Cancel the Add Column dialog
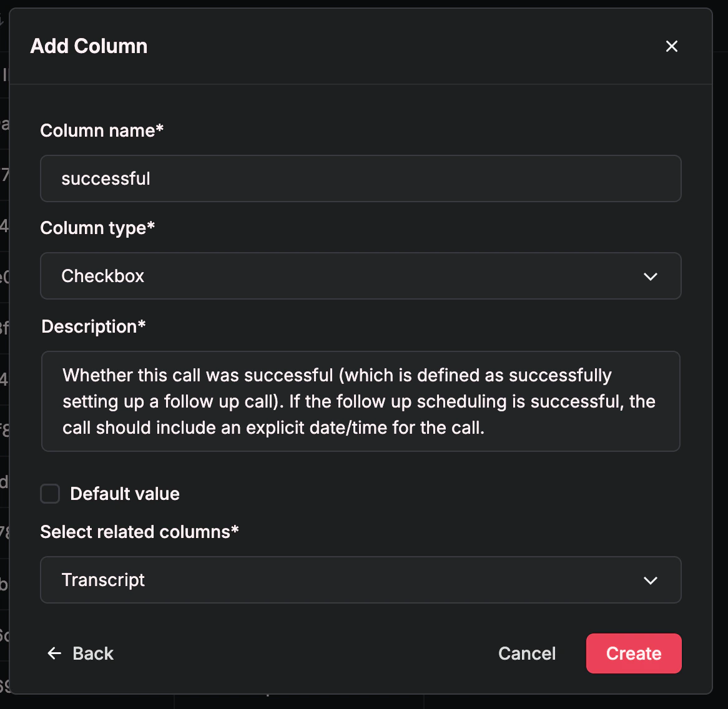This screenshot has width=728, height=709. [527, 653]
